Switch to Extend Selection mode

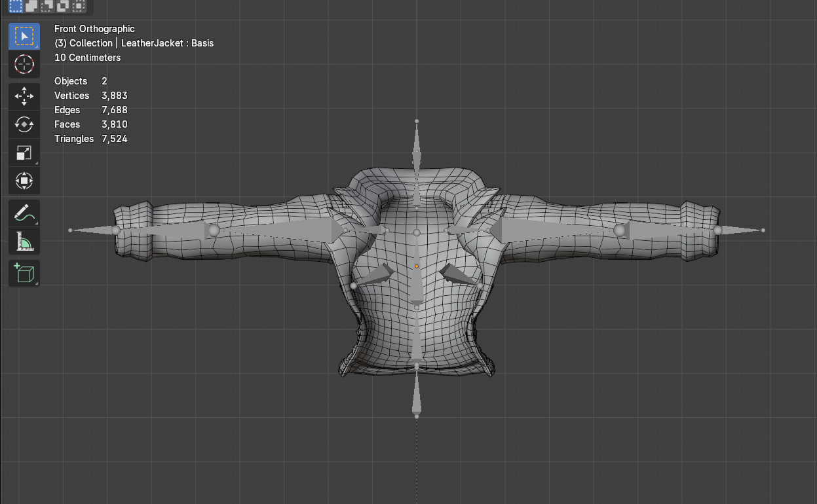(x=31, y=6)
